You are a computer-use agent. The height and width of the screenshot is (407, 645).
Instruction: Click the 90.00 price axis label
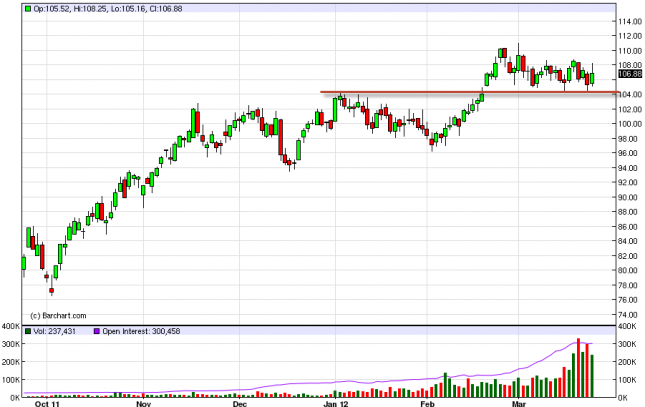(x=630, y=197)
